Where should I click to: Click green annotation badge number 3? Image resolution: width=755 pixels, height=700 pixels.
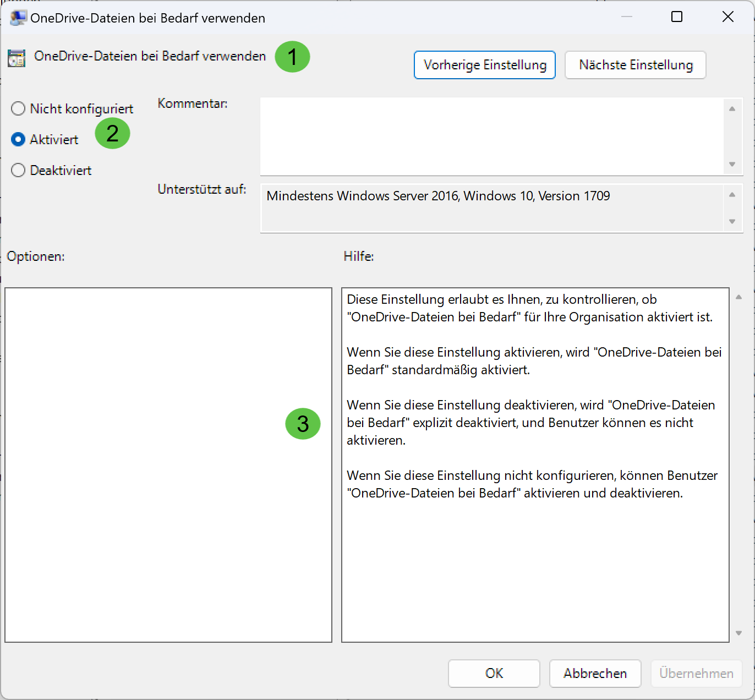coord(303,424)
